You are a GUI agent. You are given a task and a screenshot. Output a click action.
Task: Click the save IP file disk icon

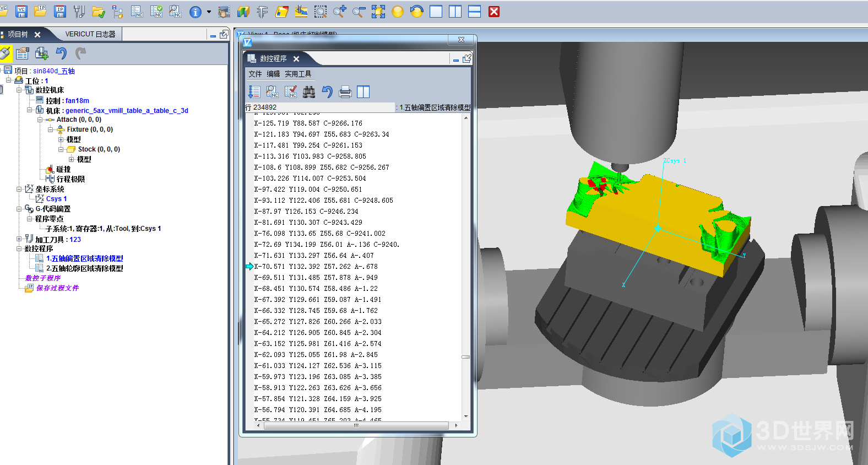[60, 11]
